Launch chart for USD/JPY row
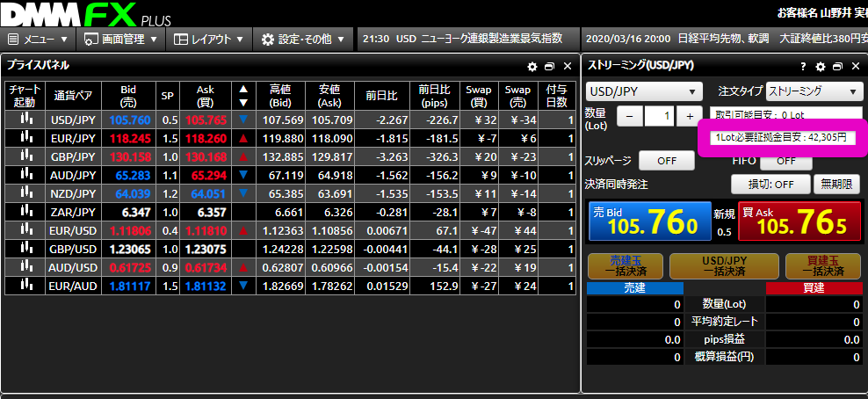 (25, 120)
